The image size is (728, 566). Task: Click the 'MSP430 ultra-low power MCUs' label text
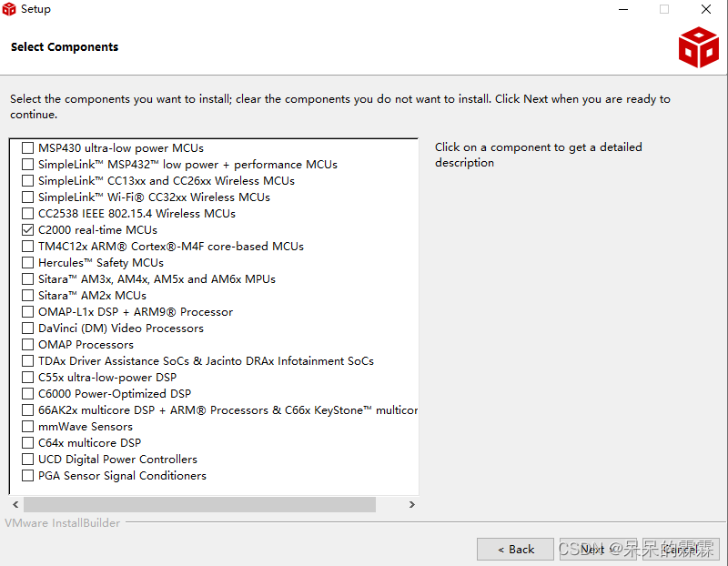[121, 148]
